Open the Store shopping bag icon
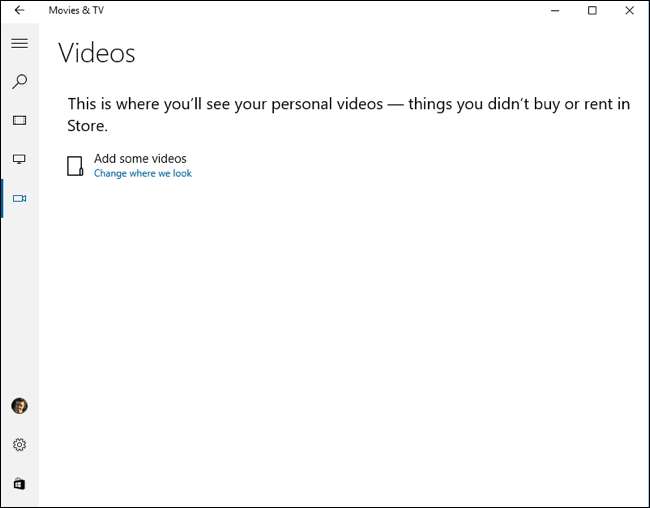650x508 pixels. pos(19,484)
